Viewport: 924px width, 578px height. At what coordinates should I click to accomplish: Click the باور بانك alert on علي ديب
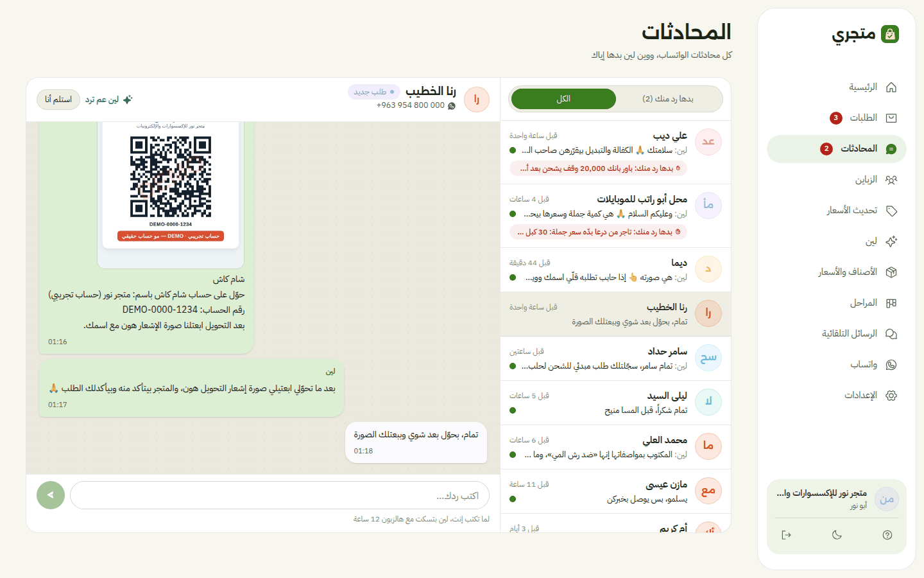pos(599,168)
